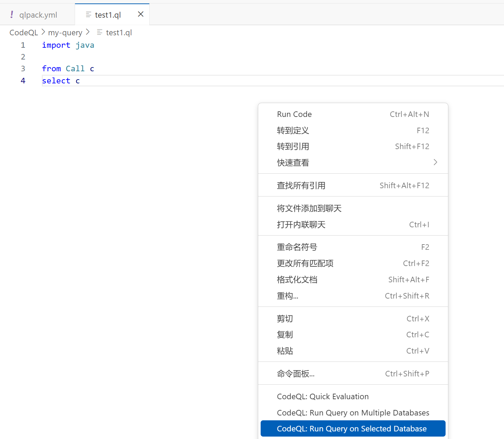Click line number 3 in the gutter
504x439 pixels.
point(23,68)
